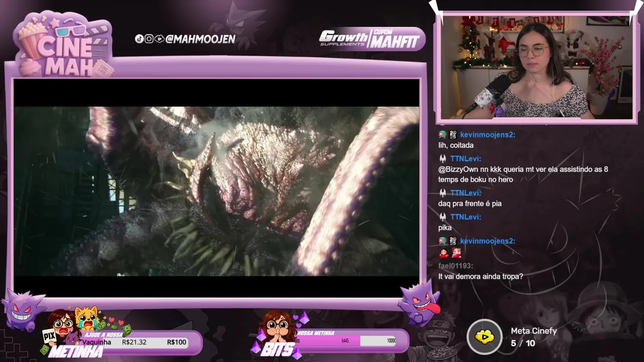Click the message 'It vai demora ainda tropa?'
This screenshot has height=362, width=644.
[x=480, y=277]
